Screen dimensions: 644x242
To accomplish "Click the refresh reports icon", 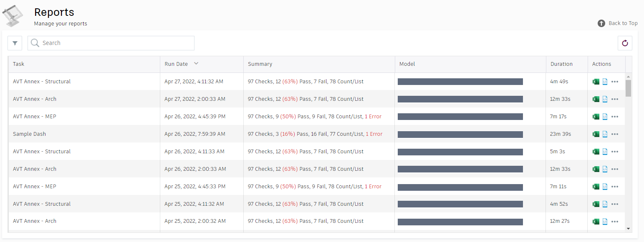I will (x=625, y=43).
